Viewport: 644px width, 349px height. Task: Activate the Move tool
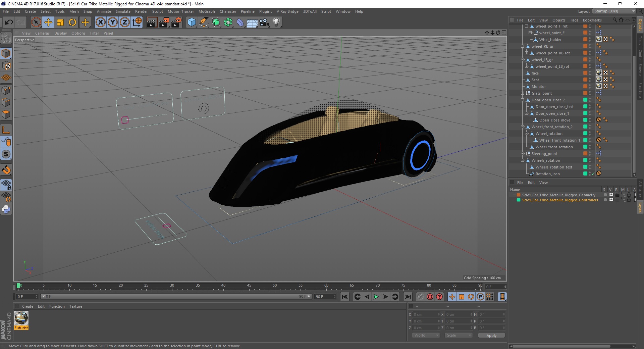point(48,22)
